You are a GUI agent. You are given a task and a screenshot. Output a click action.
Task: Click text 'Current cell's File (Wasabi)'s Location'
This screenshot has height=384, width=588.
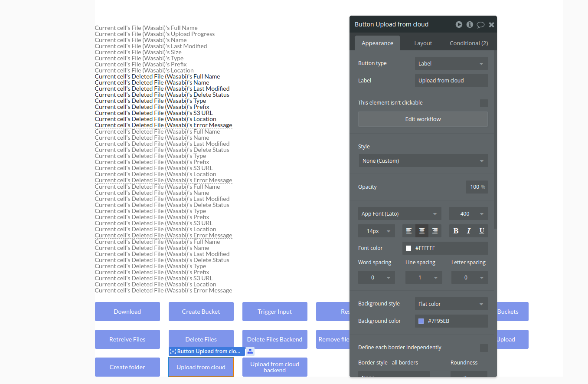[x=144, y=70]
